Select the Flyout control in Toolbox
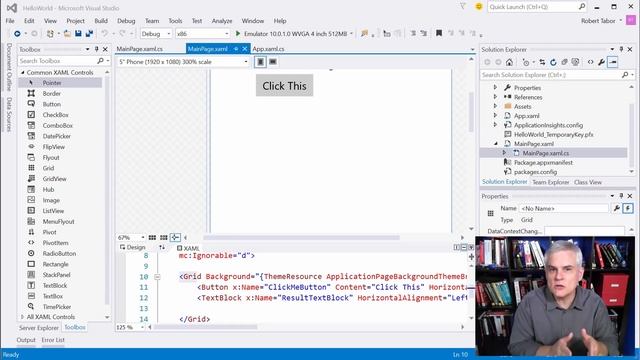Viewport: 640px width, 360px height. coord(60,157)
